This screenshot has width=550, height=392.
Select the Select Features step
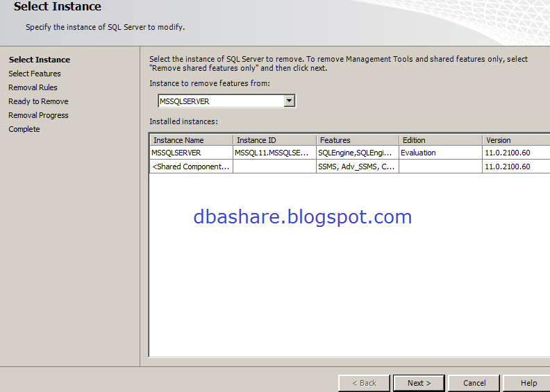tap(35, 74)
